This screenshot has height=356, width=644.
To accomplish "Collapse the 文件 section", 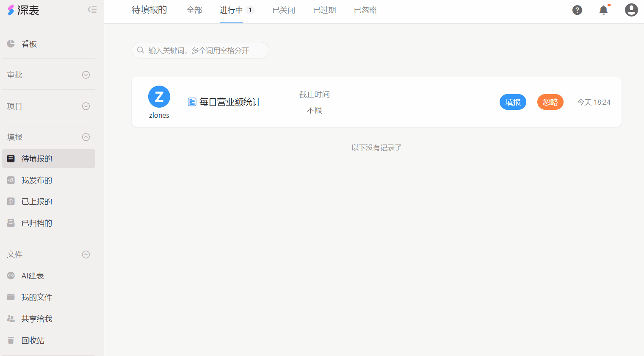I will tap(86, 254).
